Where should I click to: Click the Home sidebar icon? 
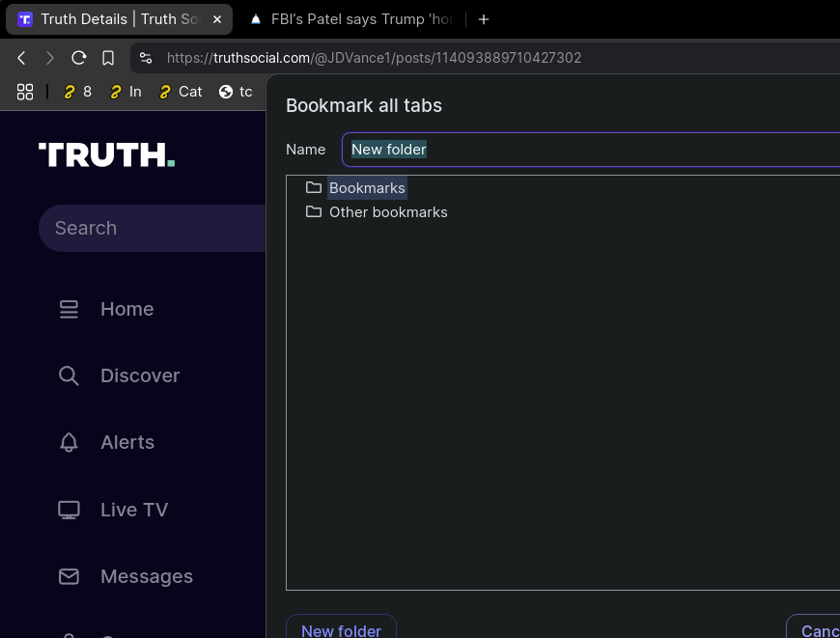click(69, 309)
